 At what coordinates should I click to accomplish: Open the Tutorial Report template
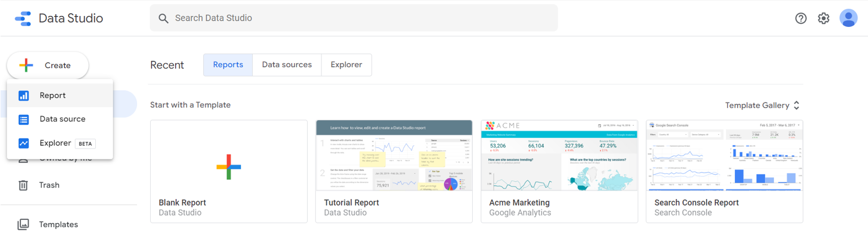394,171
